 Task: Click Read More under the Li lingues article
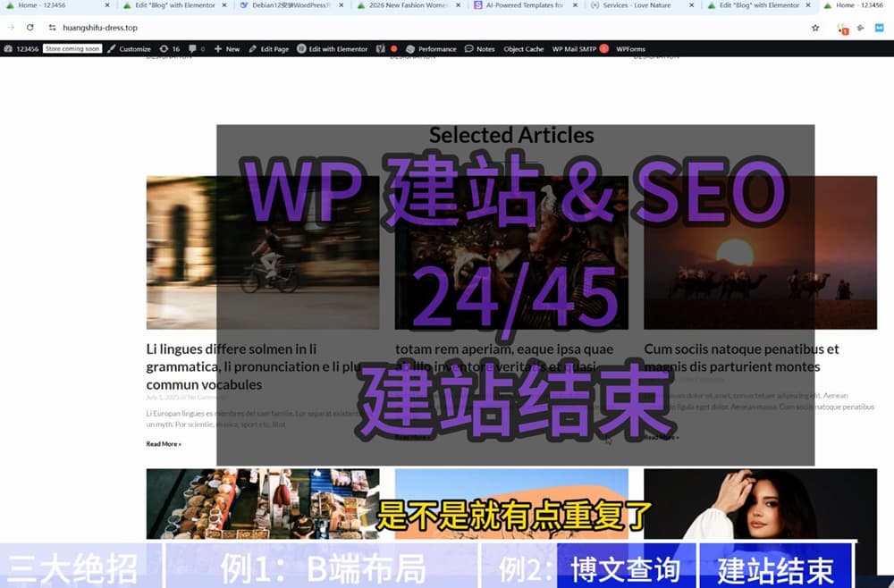tap(164, 444)
